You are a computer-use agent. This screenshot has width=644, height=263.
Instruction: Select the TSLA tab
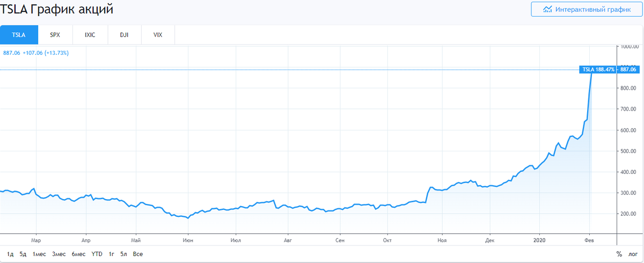19,34
